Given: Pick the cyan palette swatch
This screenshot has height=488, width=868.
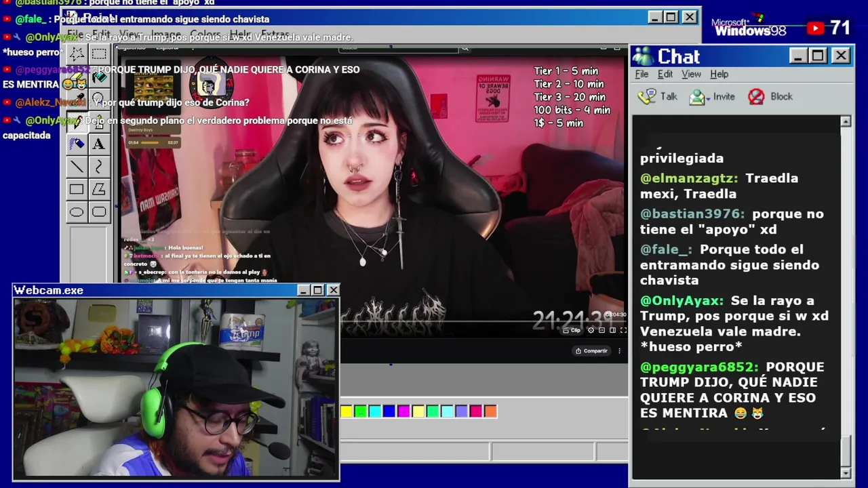Looking at the screenshot, I should pos(375,411).
